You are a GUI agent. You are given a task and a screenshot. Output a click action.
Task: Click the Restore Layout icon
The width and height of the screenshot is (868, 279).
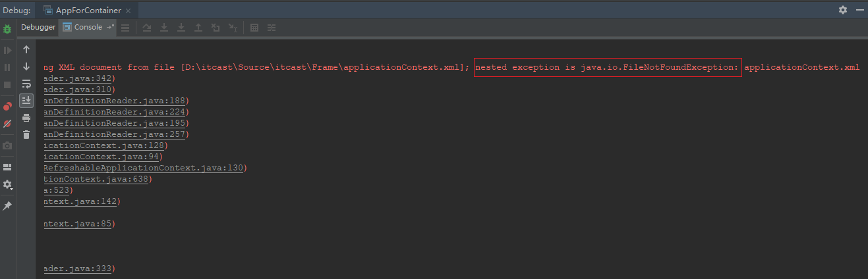[x=7, y=167]
